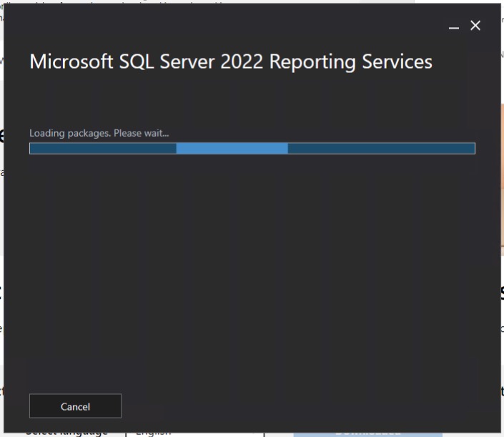Minimize the installer window
This screenshot has width=504, height=437.
click(x=453, y=26)
